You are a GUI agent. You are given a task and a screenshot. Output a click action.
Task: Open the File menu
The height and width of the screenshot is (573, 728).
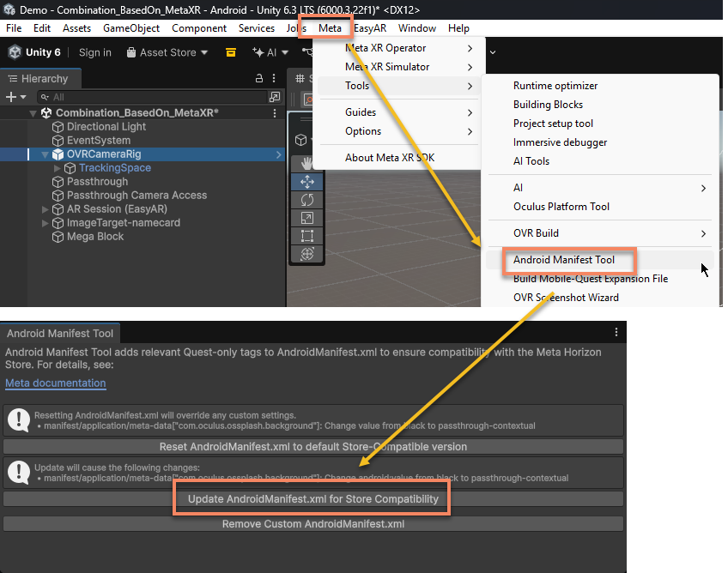(x=14, y=28)
